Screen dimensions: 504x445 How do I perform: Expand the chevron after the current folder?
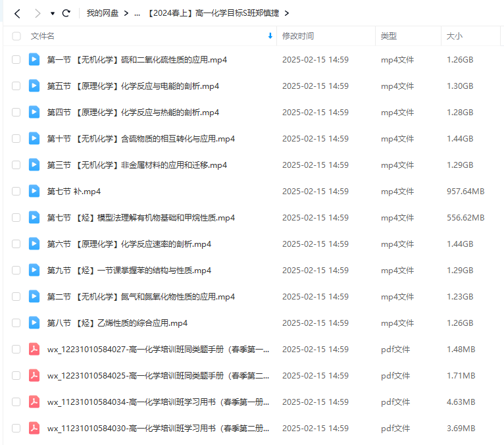[287, 13]
